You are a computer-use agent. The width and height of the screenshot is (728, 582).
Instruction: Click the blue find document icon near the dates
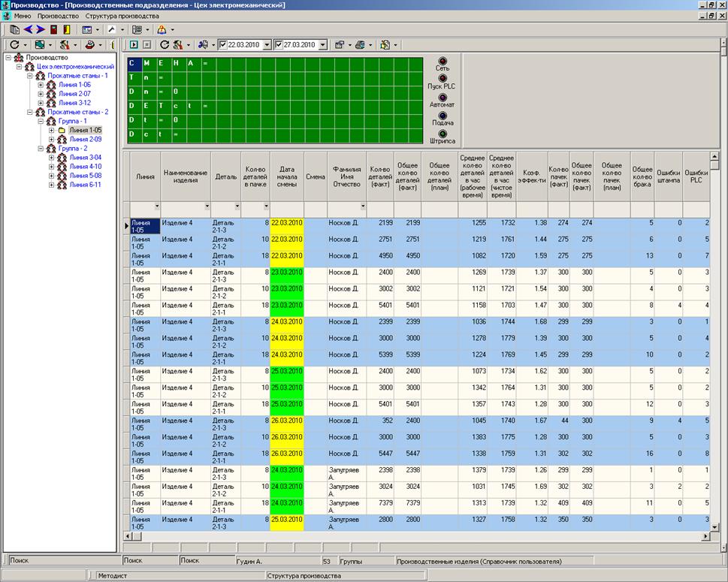203,44
